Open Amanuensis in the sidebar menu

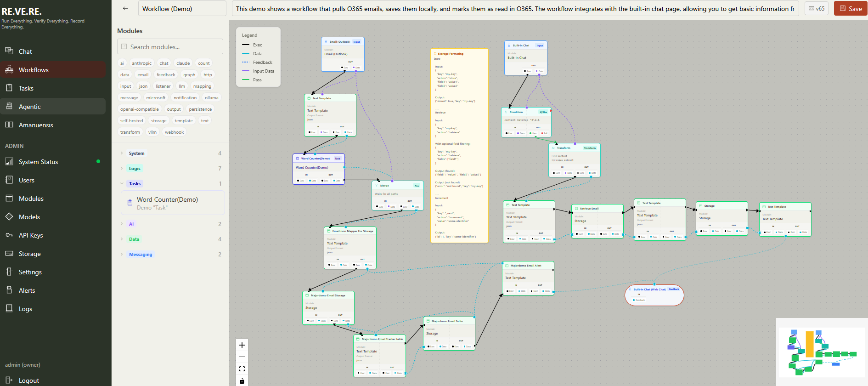click(53, 125)
